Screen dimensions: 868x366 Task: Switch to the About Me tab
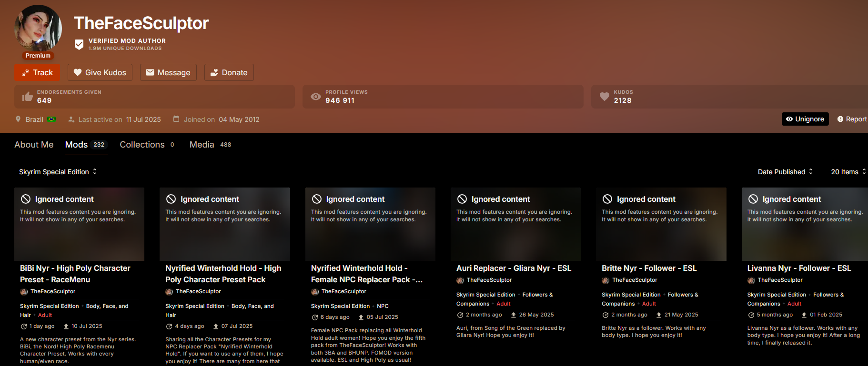34,145
